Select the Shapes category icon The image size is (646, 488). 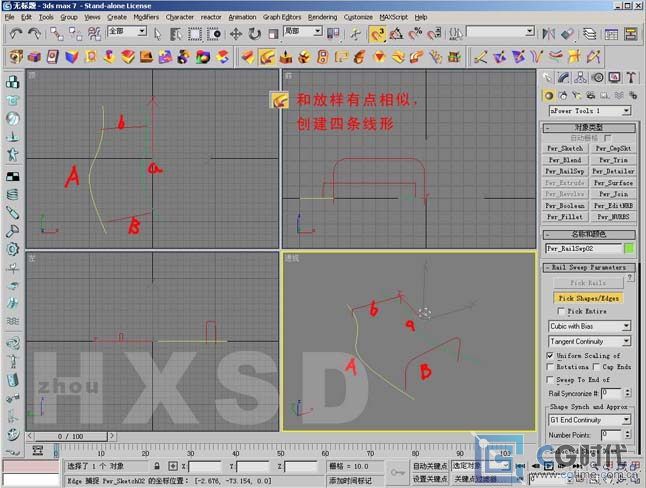point(563,96)
